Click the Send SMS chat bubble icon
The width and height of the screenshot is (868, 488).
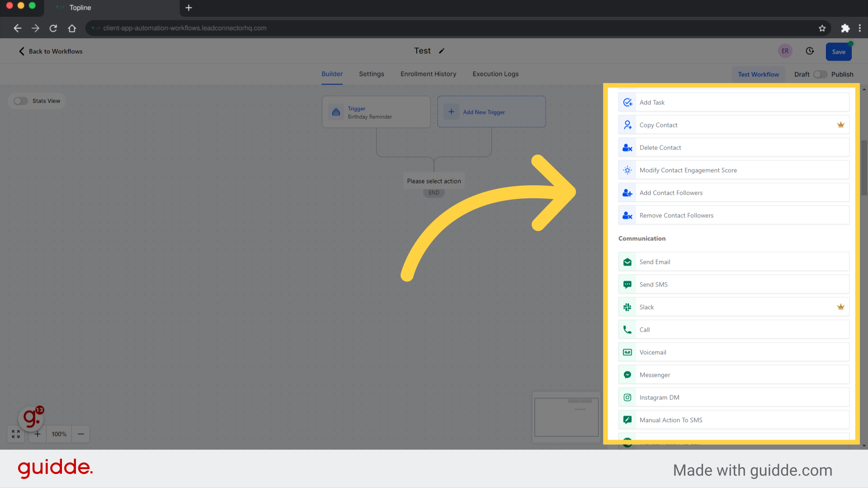(627, 285)
